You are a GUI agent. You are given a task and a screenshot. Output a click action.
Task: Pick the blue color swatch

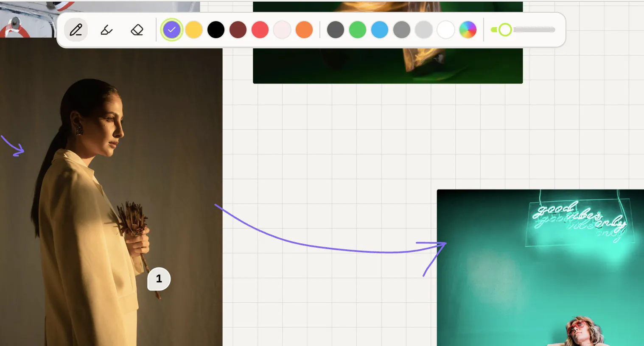pos(380,30)
